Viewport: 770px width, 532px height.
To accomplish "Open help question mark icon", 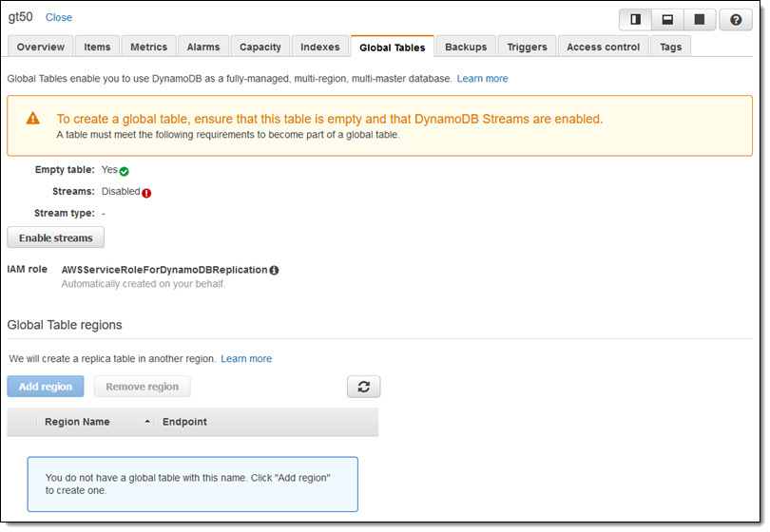I will point(736,20).
